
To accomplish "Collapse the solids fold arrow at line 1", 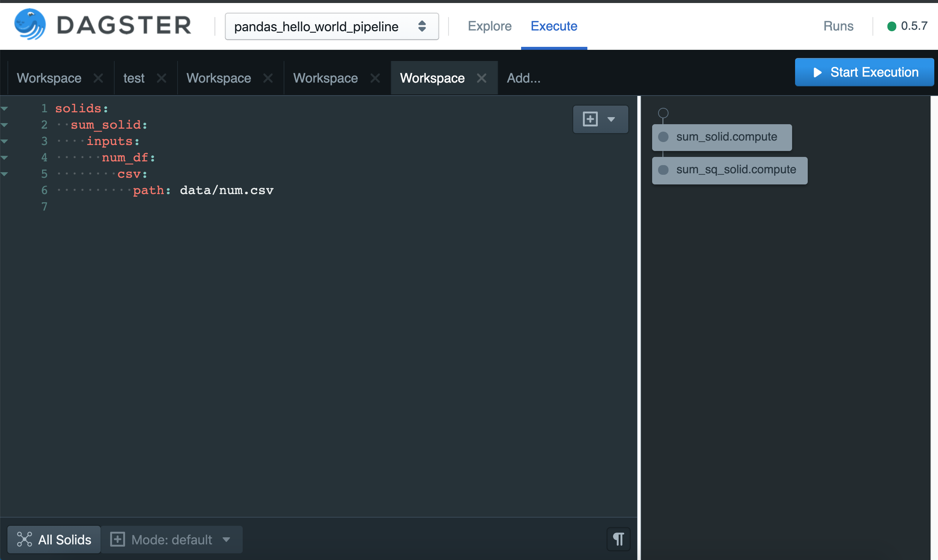I will pyautogui.click(x=4, y=109).
